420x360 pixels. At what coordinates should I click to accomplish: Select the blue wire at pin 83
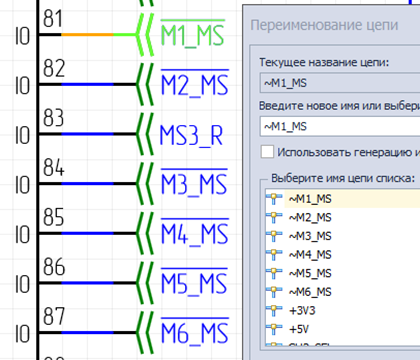pos(87,134)
